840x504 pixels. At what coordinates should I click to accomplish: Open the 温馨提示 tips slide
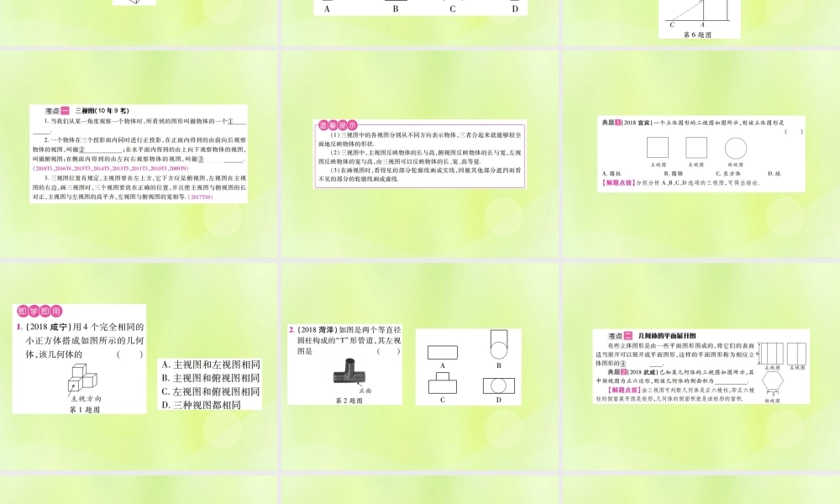click(420, 154)
